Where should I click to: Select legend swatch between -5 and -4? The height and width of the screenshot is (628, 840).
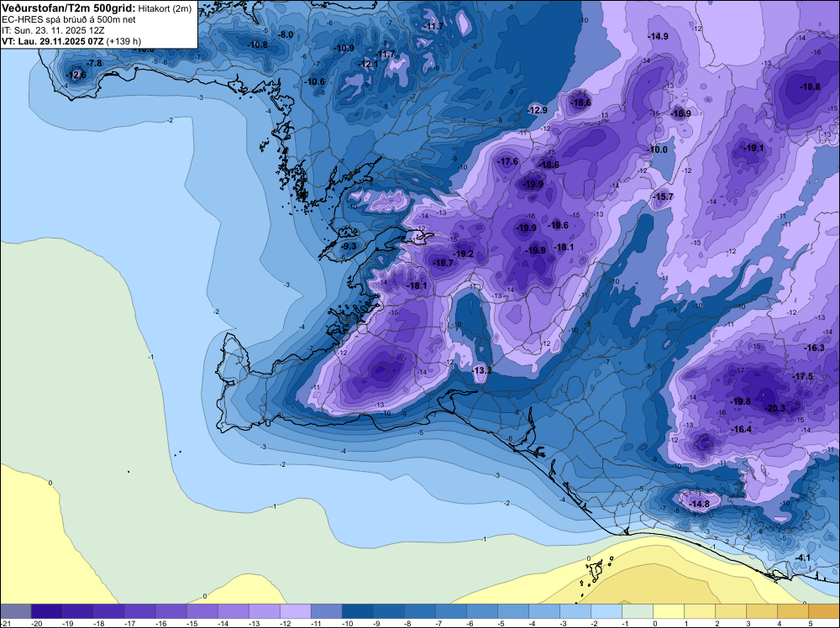click(512, 611)
